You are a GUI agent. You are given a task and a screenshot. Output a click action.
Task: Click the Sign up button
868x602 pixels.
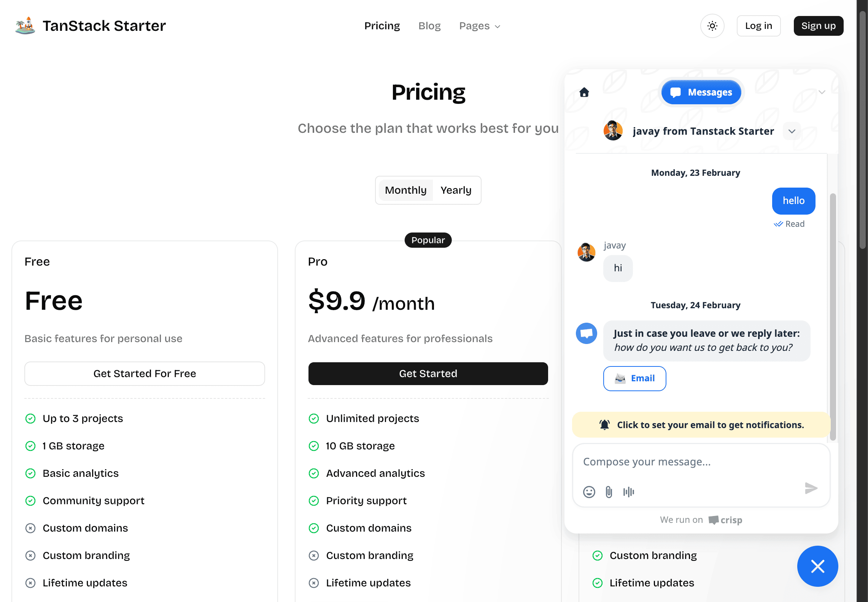click(x=819, y=26)
